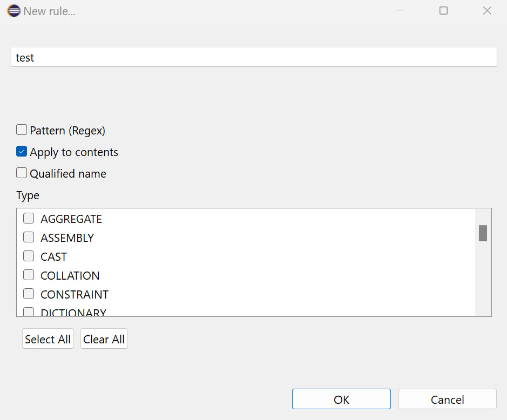Click the Type list scrollbar thumb
The image size is (507, 420).
tap(483, 233)
